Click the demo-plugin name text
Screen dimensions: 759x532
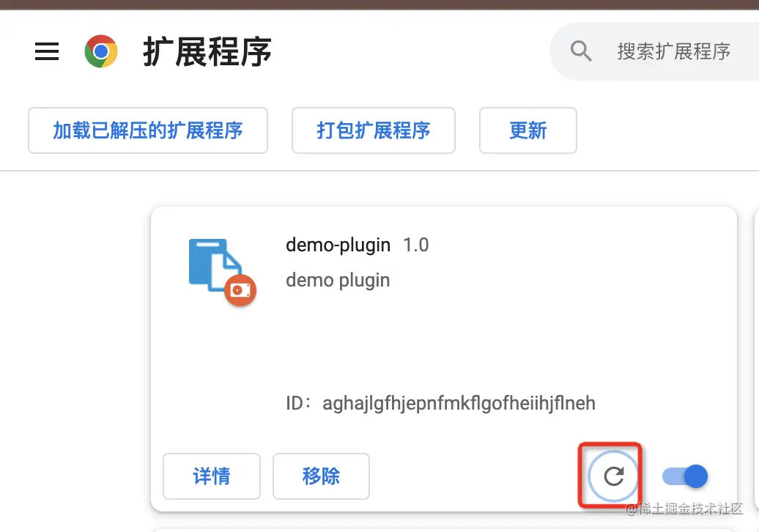coord(338,245)
